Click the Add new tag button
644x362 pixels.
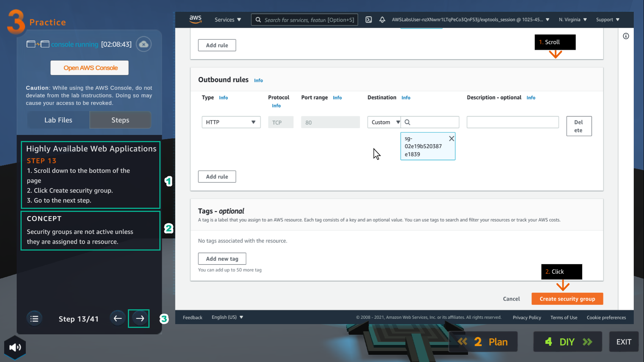[222, 259]
